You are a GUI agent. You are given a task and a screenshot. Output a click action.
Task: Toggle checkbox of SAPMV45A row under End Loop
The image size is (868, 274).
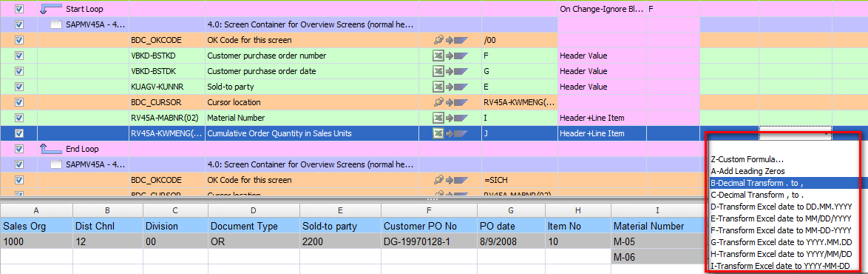tap(19, 164)
